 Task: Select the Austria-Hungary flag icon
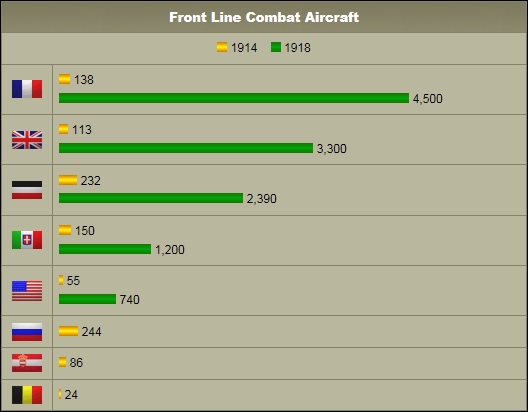pyautogui.click(x=27, y=363)
